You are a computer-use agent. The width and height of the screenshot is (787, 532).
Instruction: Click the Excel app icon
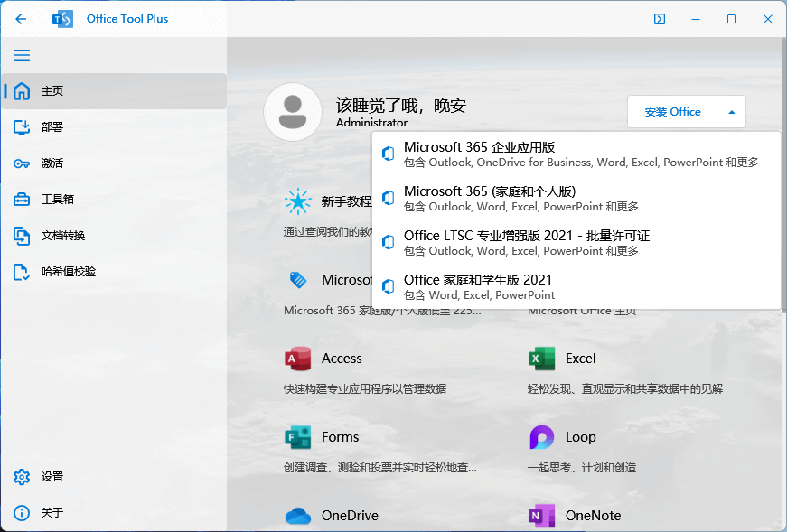pos(541,359)
